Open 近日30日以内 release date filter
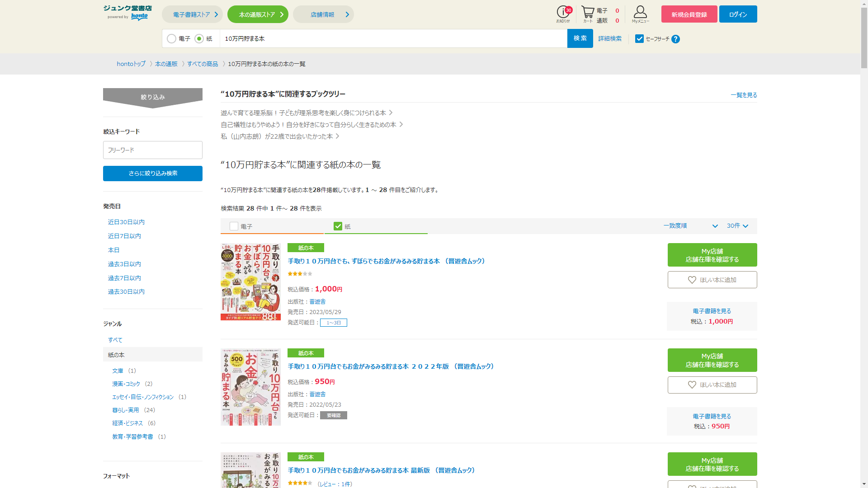This screenshot has width=868, height=488. click(x=126, y=222)
